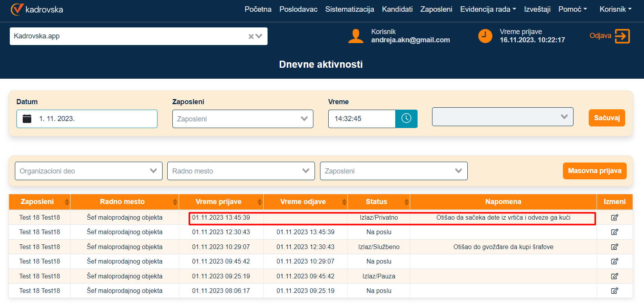Open the Radno mesto filter dropdown

241,171
